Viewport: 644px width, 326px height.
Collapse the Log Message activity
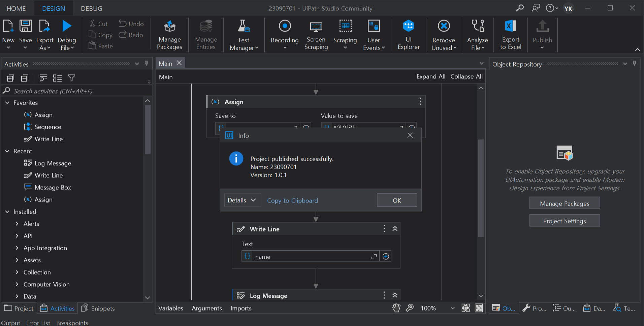point(395,295)
